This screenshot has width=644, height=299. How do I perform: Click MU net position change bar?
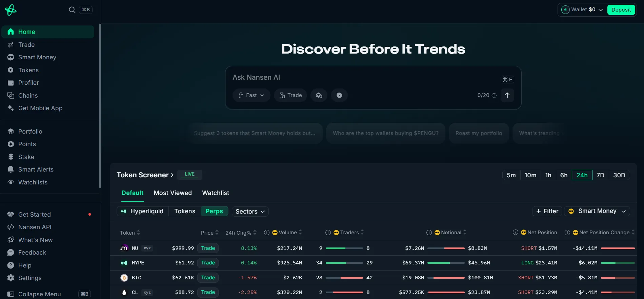pos(618,248)
